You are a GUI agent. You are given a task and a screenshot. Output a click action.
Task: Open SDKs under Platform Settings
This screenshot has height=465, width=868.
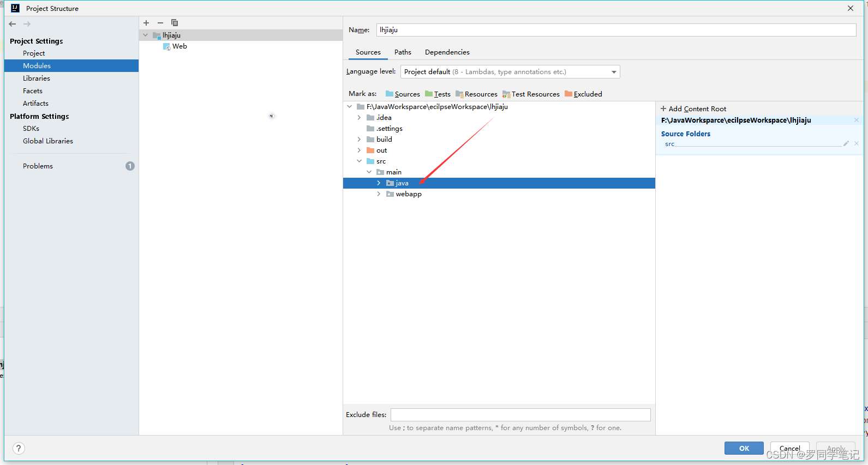coord(31,129)
